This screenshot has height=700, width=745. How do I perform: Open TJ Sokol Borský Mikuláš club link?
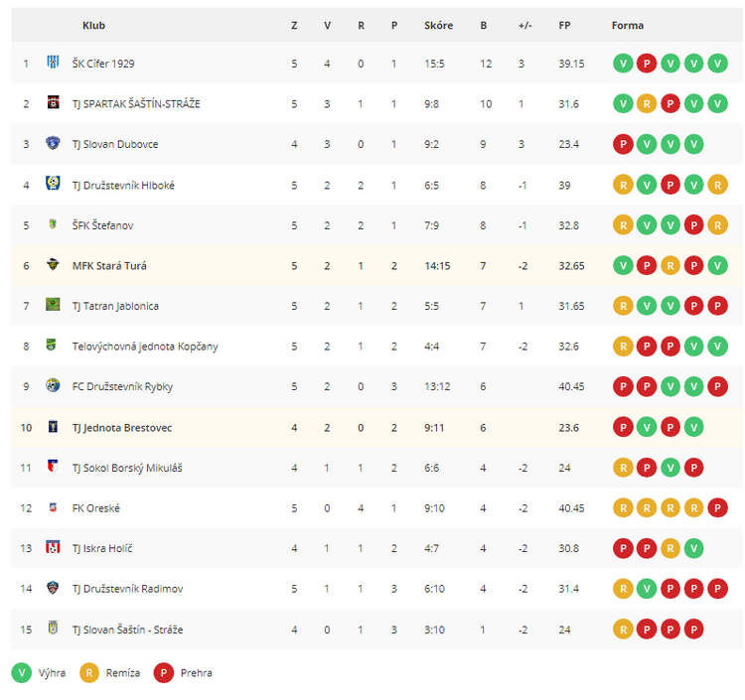click(x=127, y=469)
